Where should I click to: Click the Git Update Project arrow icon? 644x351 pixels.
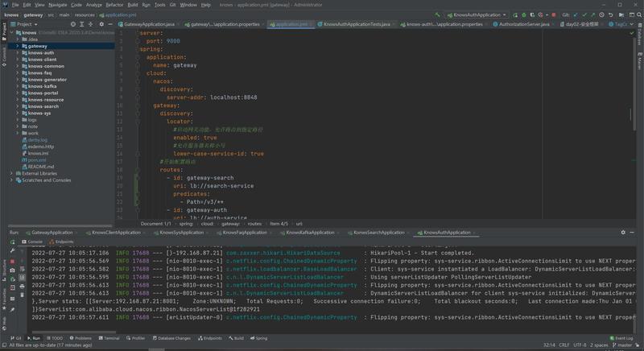point(576,15)
